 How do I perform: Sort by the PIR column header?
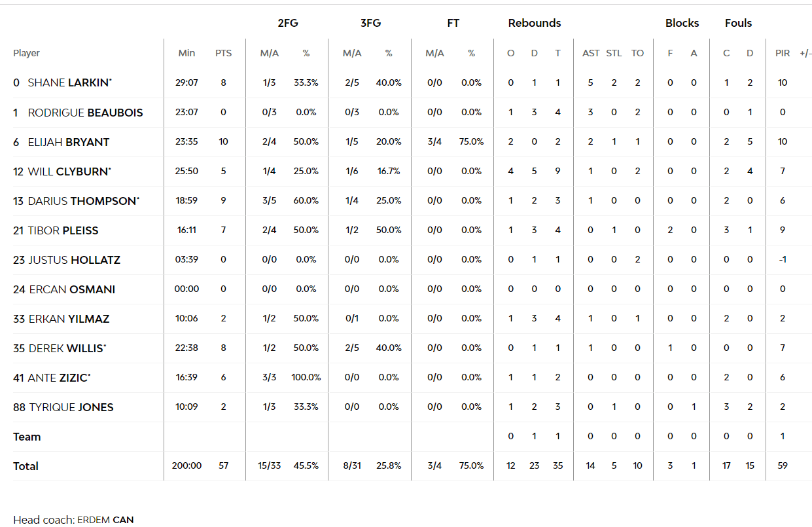(783, 53)
